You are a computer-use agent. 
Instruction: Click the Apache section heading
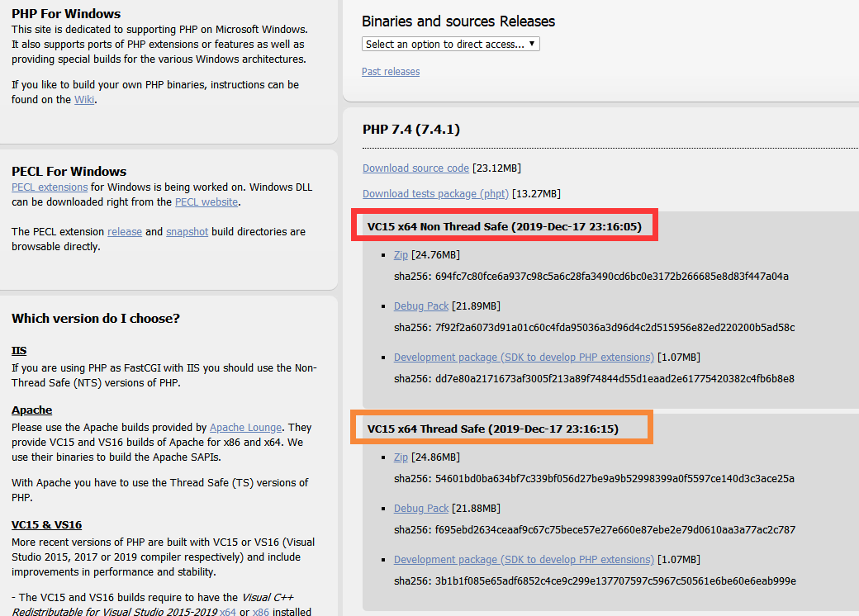(x=31, y=410)
